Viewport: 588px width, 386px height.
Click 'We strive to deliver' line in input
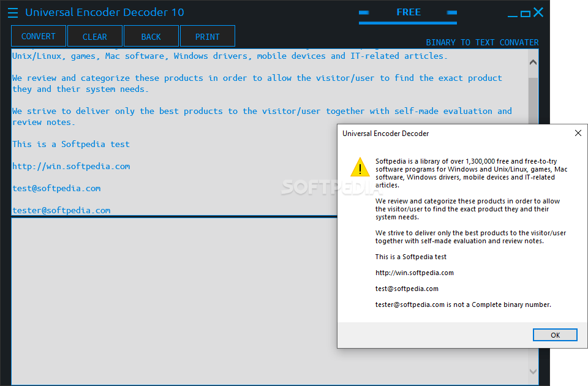262,111
